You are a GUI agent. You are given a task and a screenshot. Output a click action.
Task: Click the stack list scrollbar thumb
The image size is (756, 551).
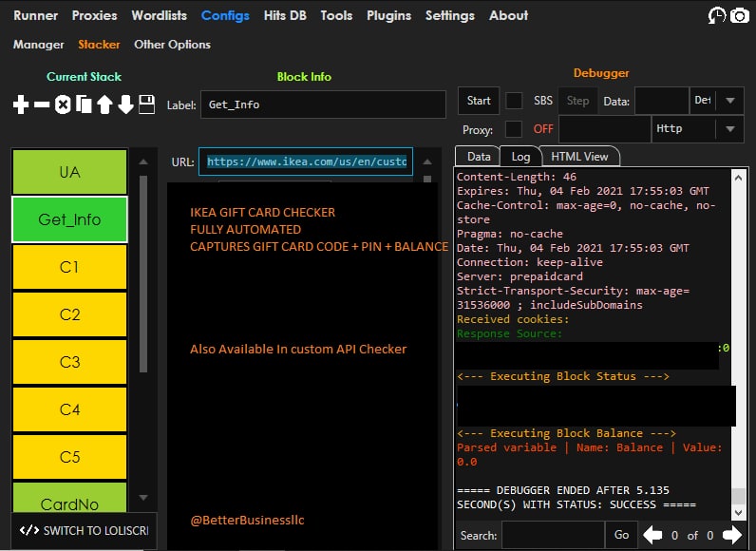(143, 274)
